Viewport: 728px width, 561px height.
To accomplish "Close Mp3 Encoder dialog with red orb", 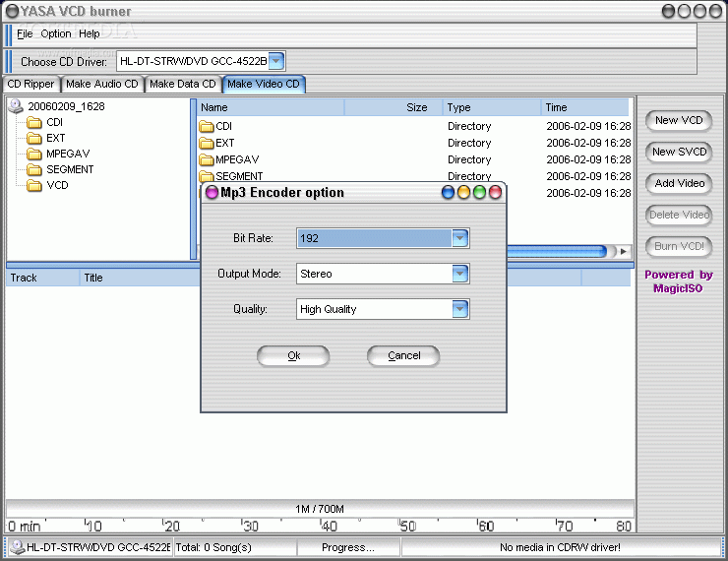I will point(496,192).
